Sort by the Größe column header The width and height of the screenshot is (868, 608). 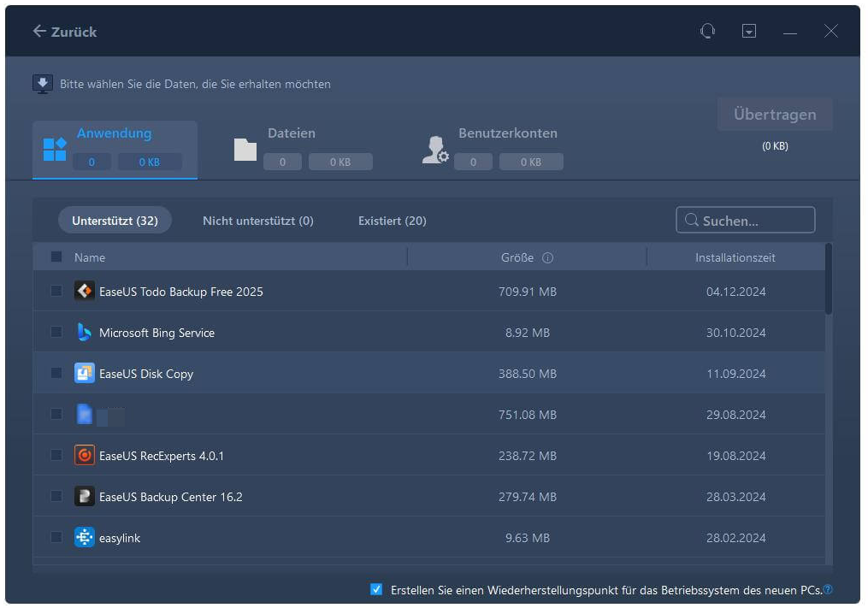tap(517, 257)
